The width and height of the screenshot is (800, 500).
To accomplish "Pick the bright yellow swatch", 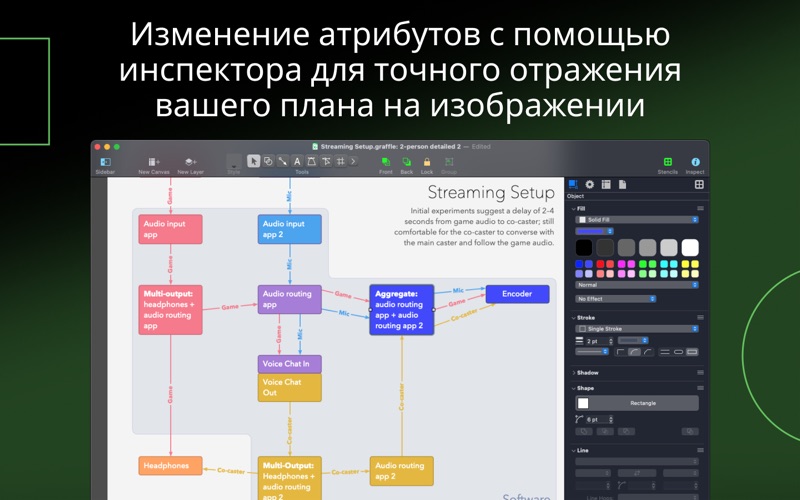I will click(x=685, y=264).
